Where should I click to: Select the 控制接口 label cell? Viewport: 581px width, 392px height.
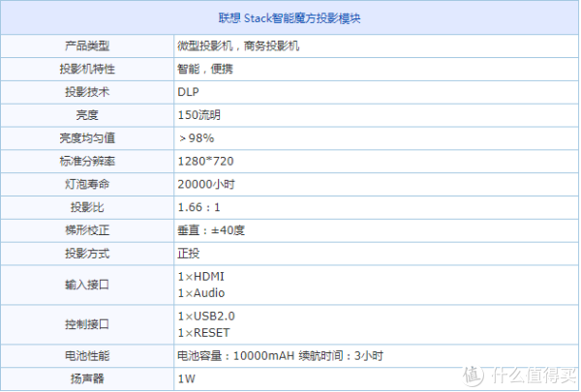pos(87,324)
